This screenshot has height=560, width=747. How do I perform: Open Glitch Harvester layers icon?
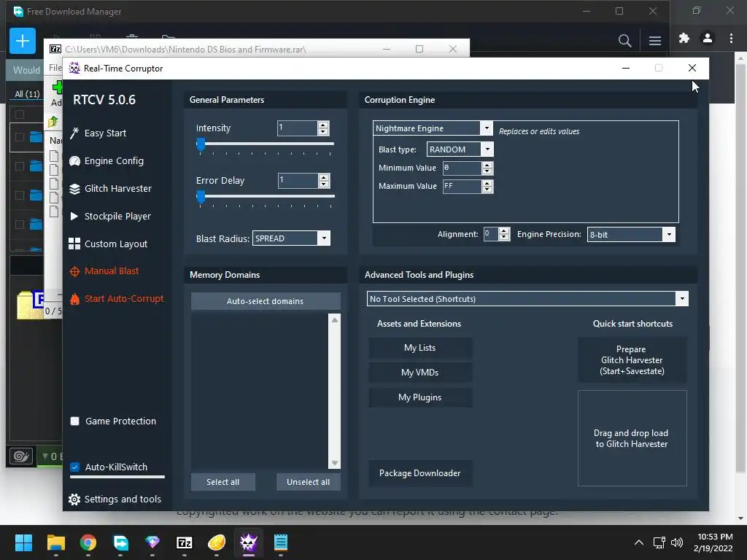(x=74, y=189)
